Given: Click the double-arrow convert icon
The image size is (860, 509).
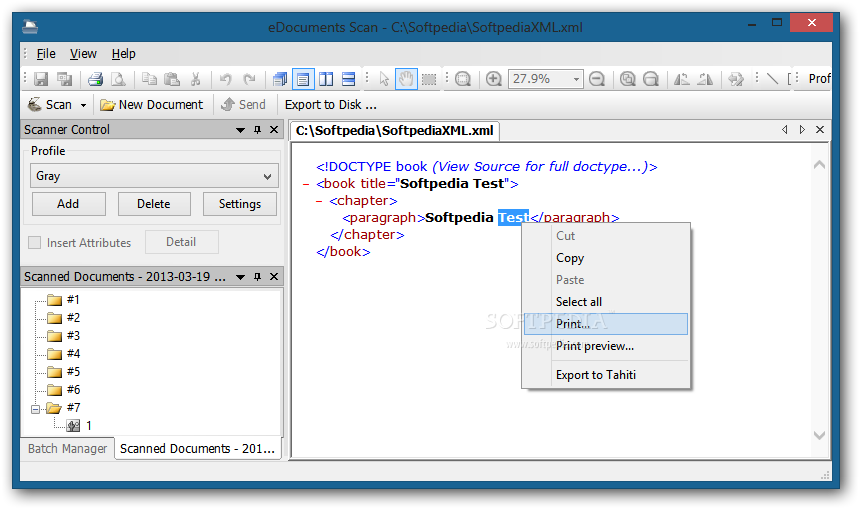Looking at the screenshot, I should (735, 79).
